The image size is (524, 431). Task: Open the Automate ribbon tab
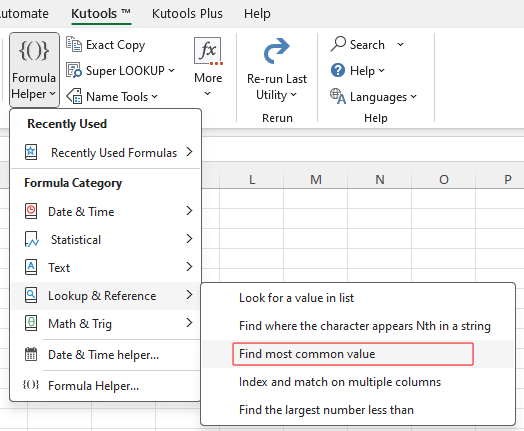pos(24,14)
